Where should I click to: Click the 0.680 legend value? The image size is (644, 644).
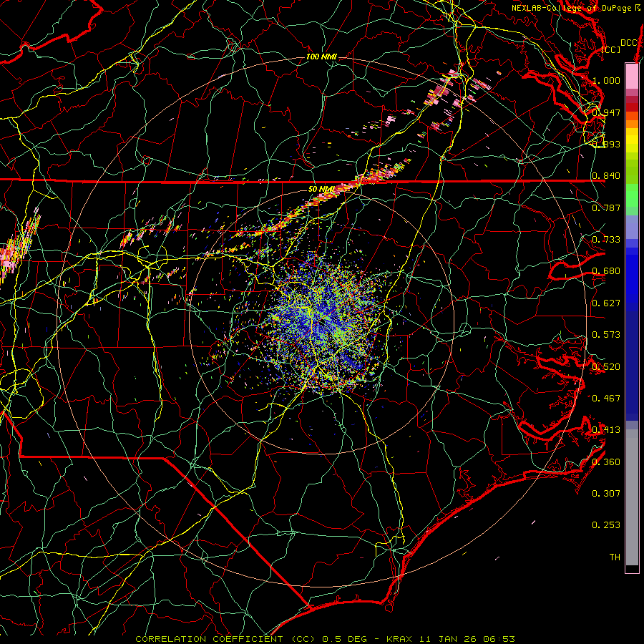pyautogui.click(x=606, y=271)
